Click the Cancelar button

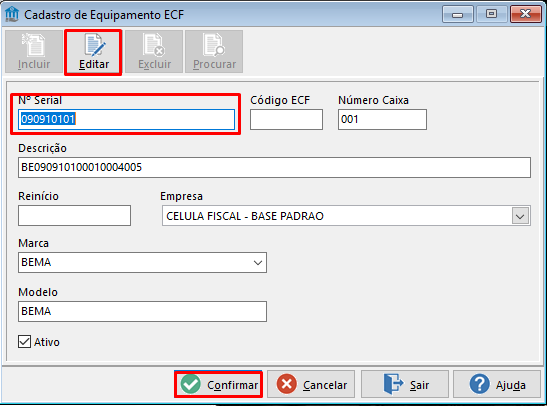coord(311,384)
